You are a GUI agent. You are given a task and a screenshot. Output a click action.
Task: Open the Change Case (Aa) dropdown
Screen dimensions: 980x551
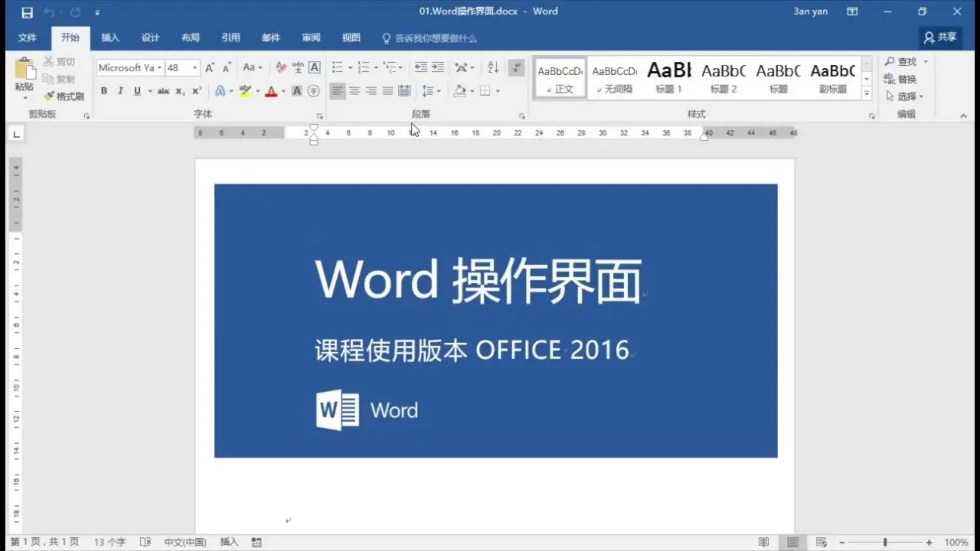[253, 68]
